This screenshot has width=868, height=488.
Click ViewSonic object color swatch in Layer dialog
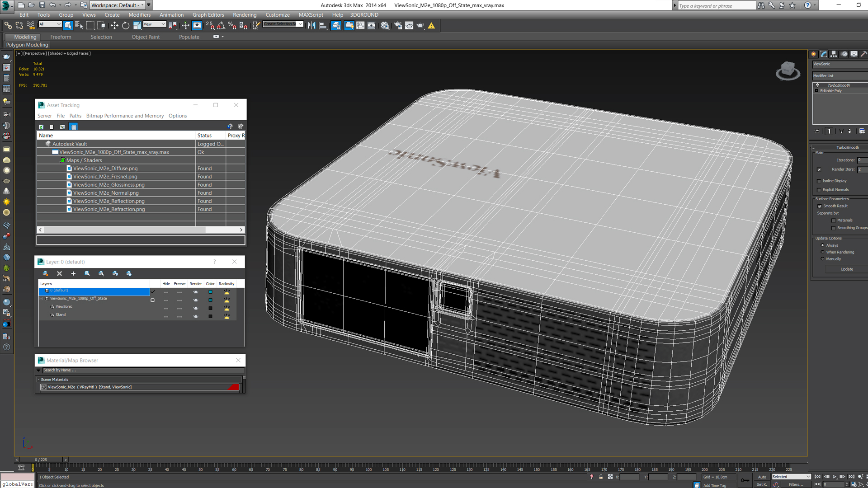pyautogui.click(x=210, y=308)
